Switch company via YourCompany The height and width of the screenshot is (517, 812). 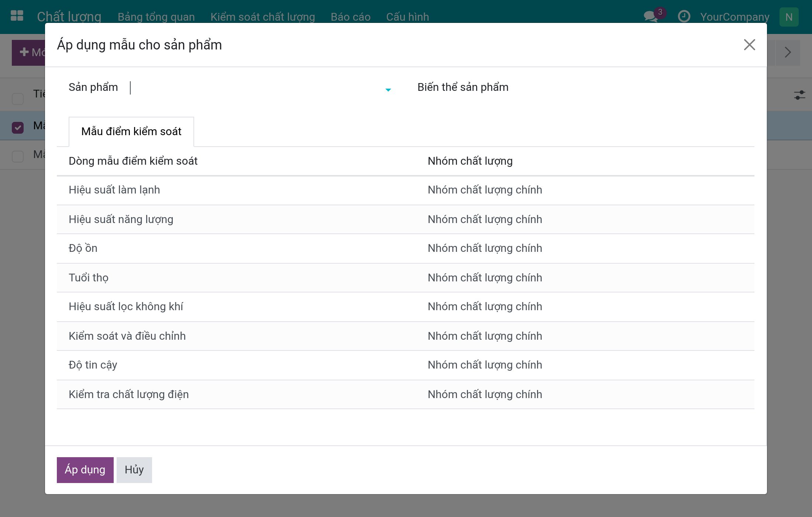pyautogui.click(x=734, y=17)
